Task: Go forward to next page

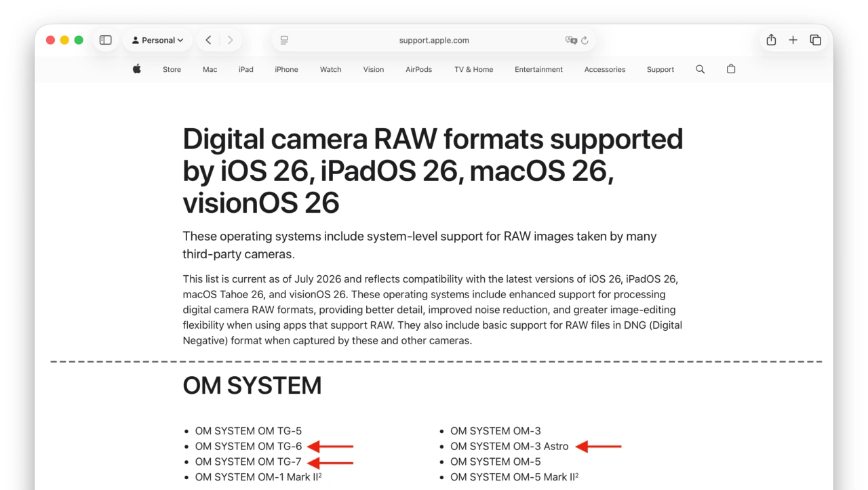Action: (x=230, y=40)
